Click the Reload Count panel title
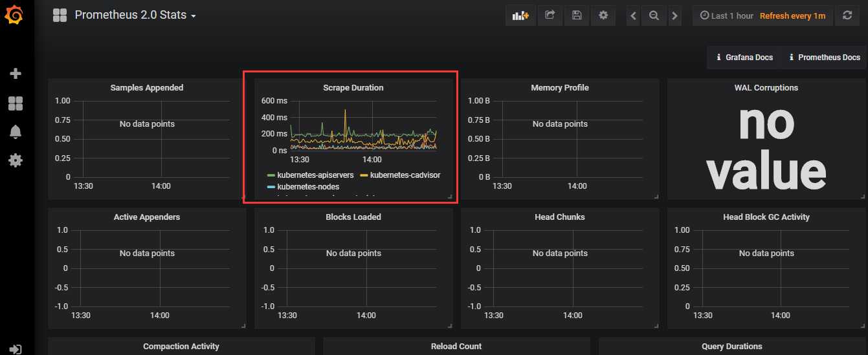868x355 pixels. (x=456, y=346)
